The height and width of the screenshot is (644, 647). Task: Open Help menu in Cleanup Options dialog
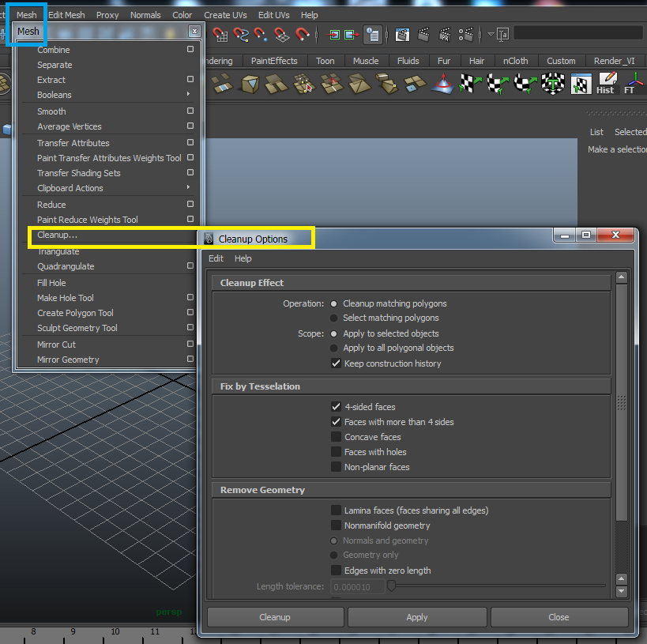[x=243, y=258]
